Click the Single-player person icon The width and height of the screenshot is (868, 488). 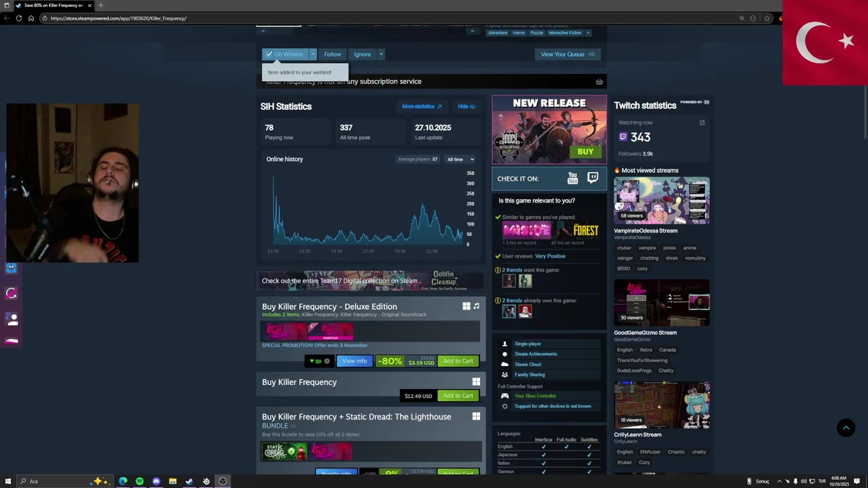pyautogui.click(x=505, y=344)
